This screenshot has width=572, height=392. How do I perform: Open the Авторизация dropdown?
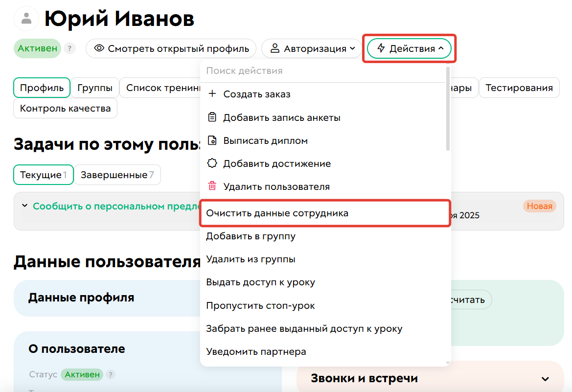pyautogui.click(x=312, y=48)
